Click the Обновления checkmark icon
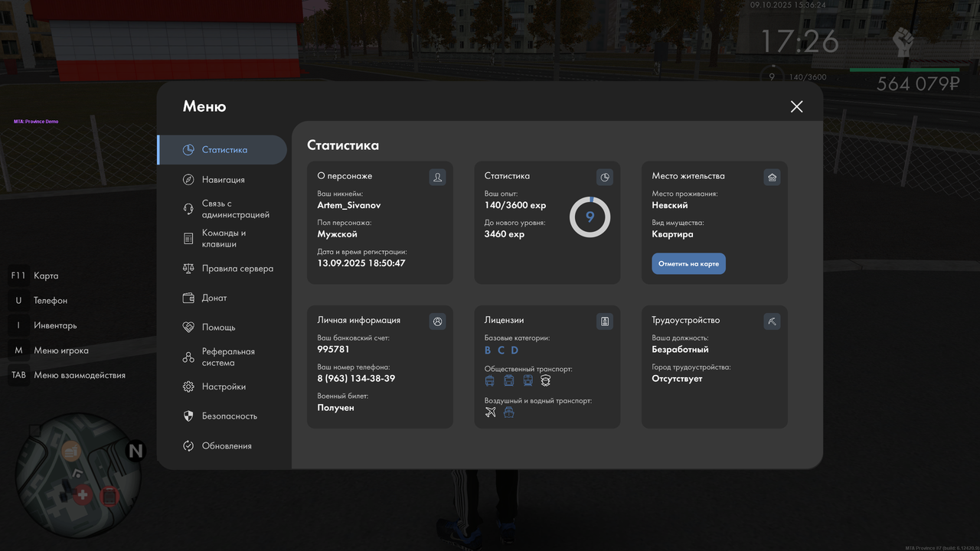980x551 pixels. (x=188, y=446)
